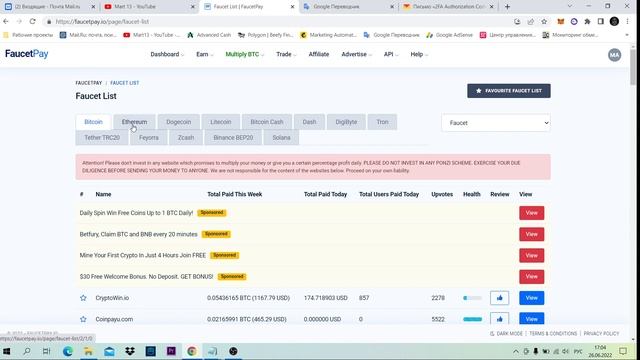
Task: Open Mail app on the taskbar
Action: tap(109, 351)
